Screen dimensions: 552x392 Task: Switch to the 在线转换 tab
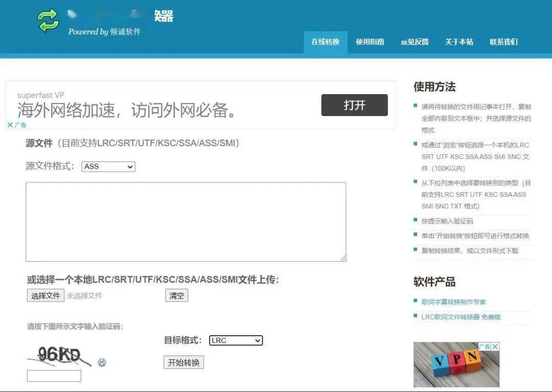tap(326, 42)
